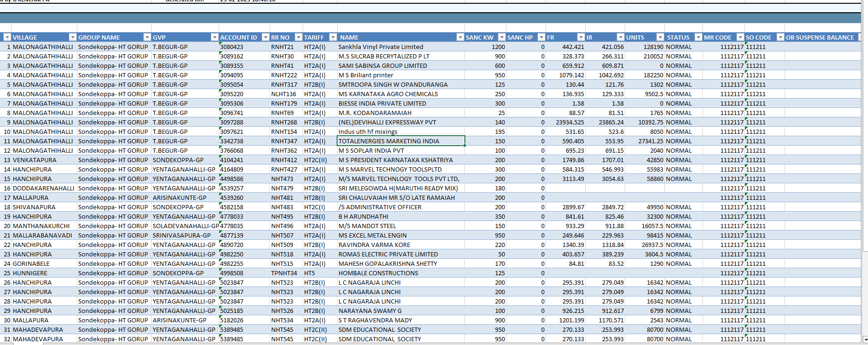This screenshot has height=345, width=868.
Task: Open the IR column filter dropdown
Action: [620, 37]
